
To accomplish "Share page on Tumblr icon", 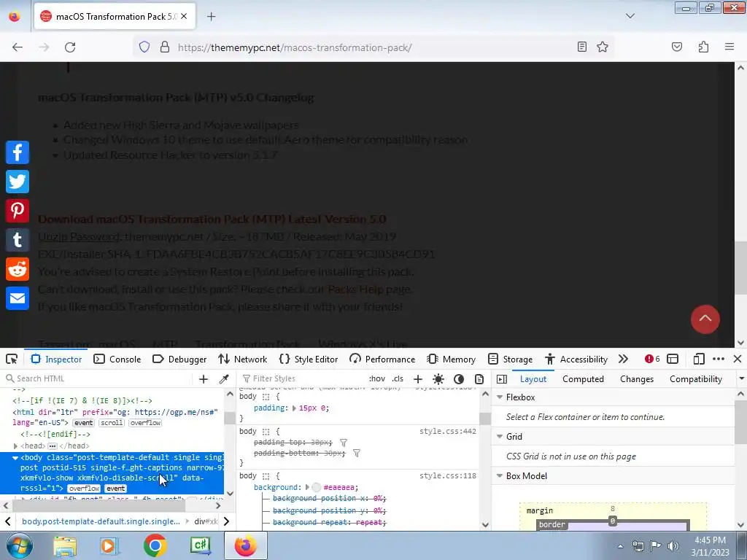I will [18, 240].
